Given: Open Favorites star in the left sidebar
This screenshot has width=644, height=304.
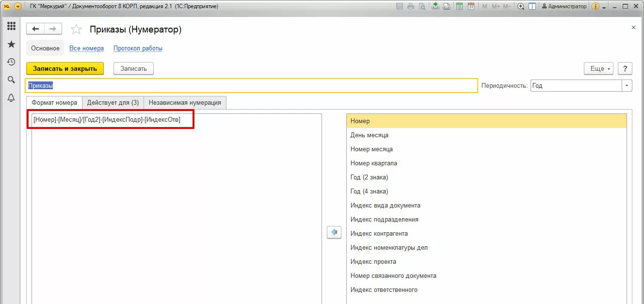Looking at the screenshot, I should (x=11, y=44).
